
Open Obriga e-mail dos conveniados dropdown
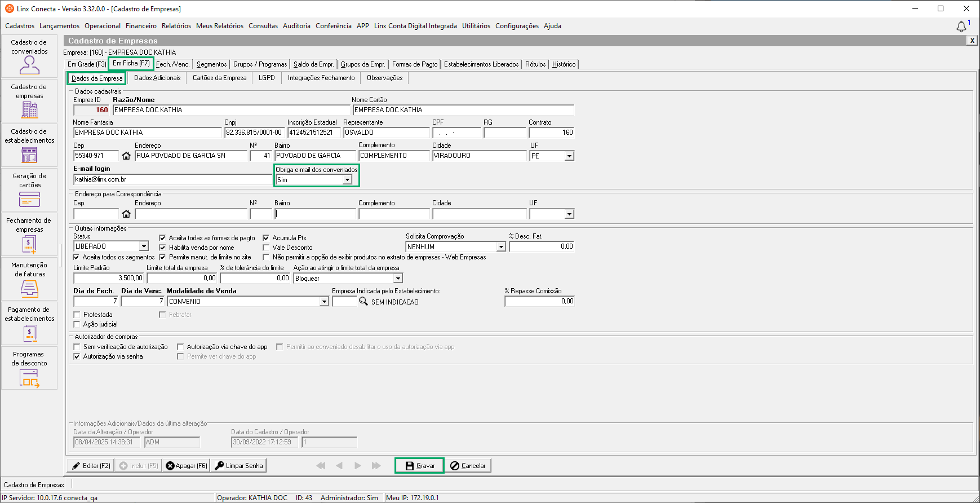coord(347,180)
